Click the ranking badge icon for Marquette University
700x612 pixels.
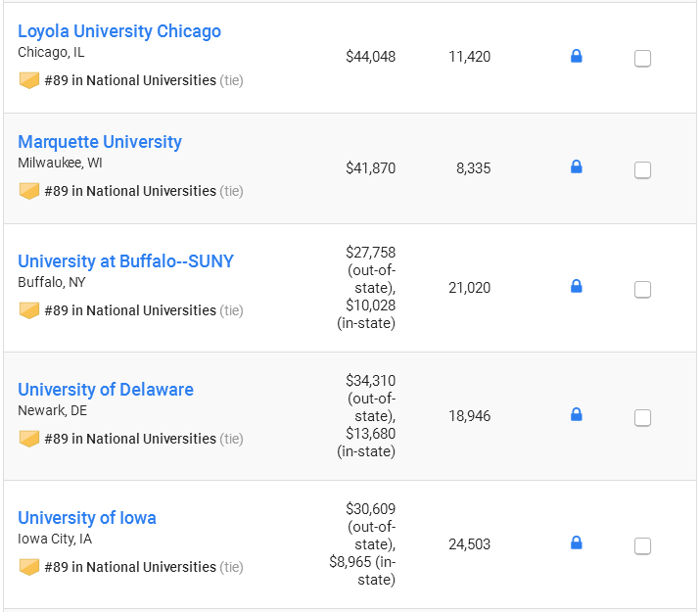point(29,191)
